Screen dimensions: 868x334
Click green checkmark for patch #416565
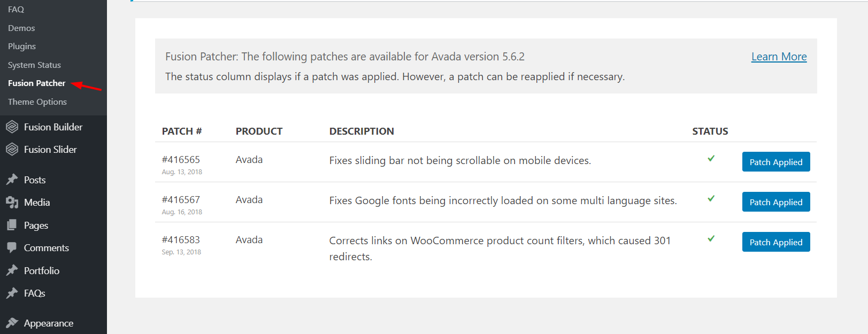pyautogui.click(x=711, y=158)
